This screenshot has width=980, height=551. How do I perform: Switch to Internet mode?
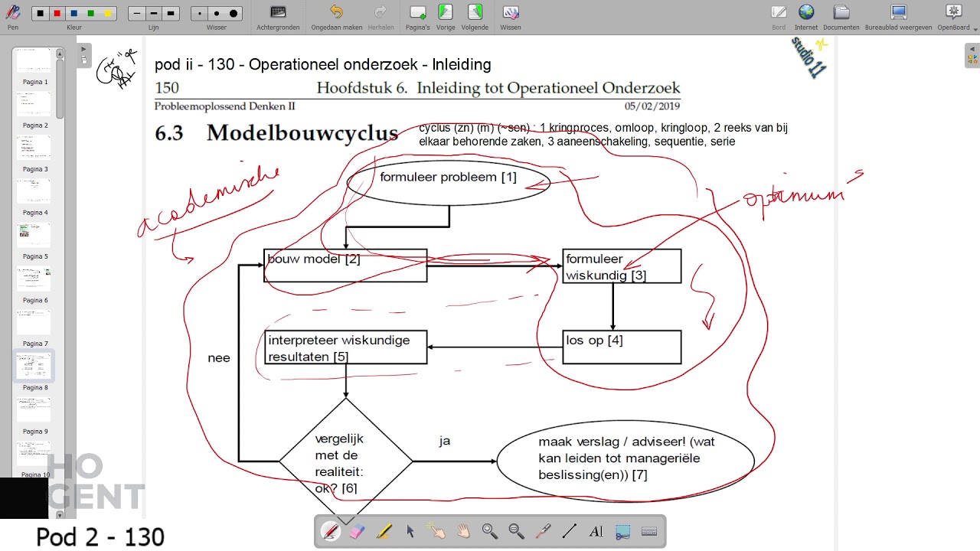click(805, 17)
